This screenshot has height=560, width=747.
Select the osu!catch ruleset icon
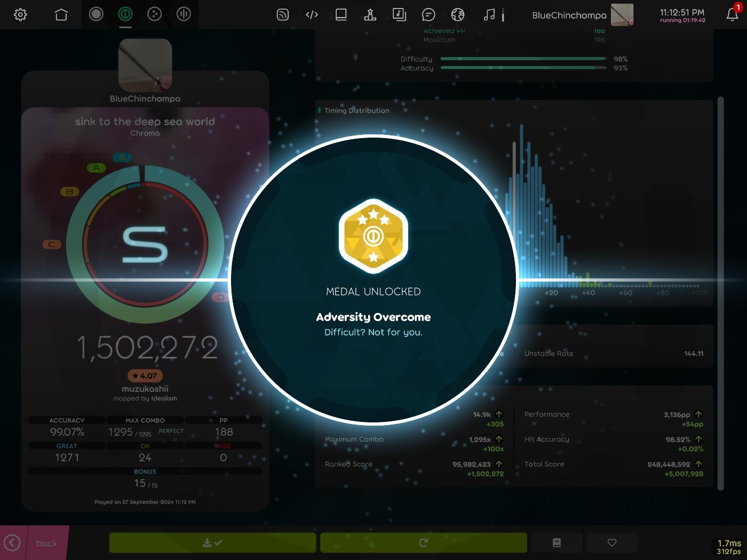[x=155, y=14]
